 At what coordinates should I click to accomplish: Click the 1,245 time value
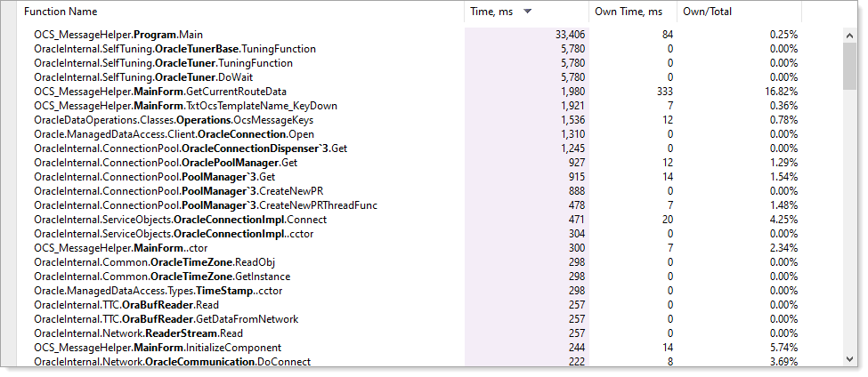point(572,148)
